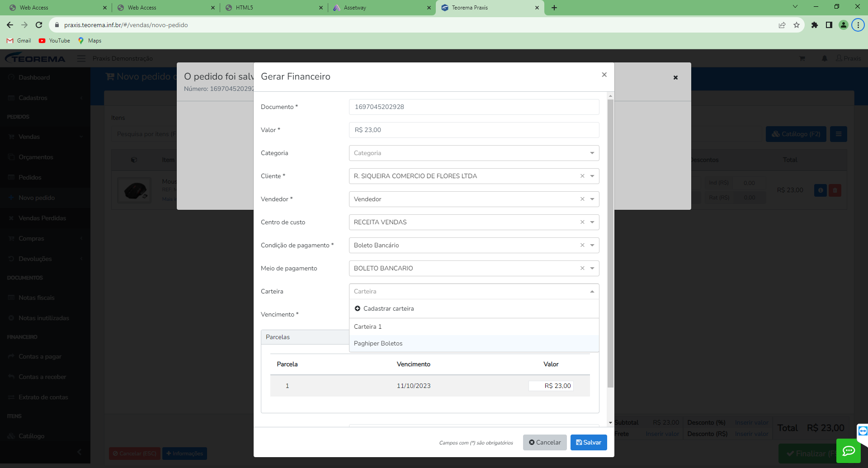
Task: Select Paghiper Boletos option
Action: pyautogui.click(x=474, y=343)
